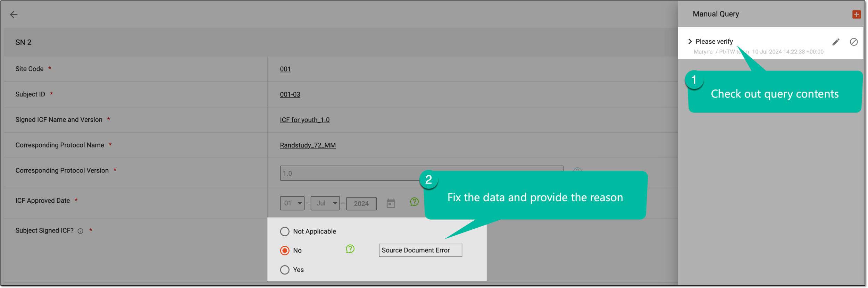
Task: Click the Corresponding Protocol Name label
Action: coord(60,145)
